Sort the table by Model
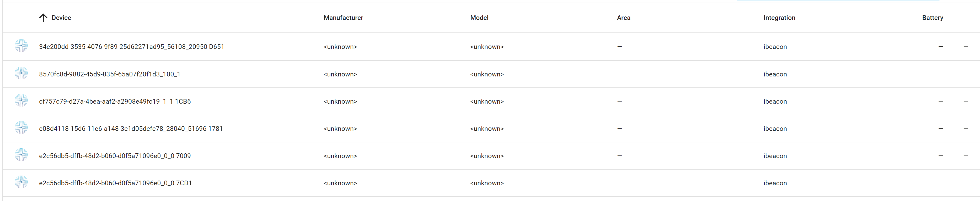This screenshot has height=201, width=980. click(x=479, y=18)
